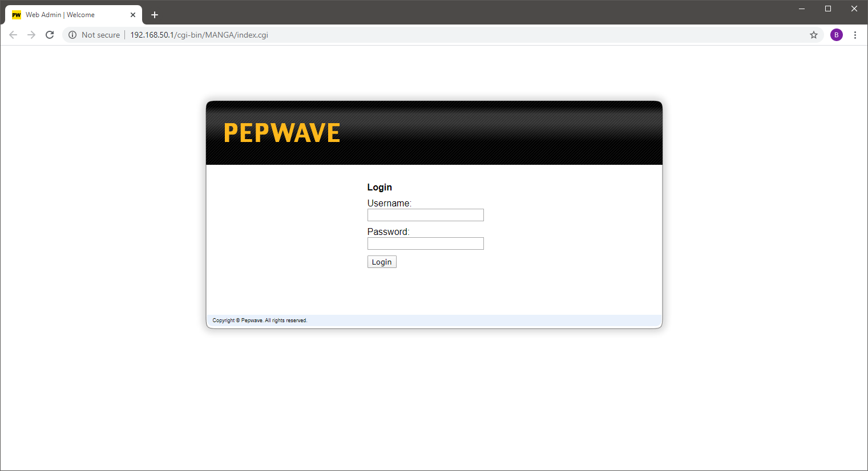The image size is (868, 471).
Task: Click the browser forward arrow
Action: click(x=31, y=35)
